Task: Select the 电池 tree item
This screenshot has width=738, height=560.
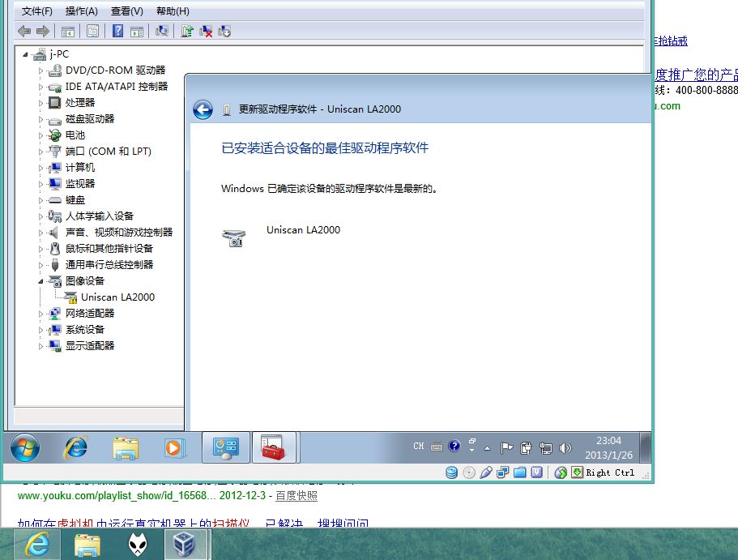Action: pos(75,135)
